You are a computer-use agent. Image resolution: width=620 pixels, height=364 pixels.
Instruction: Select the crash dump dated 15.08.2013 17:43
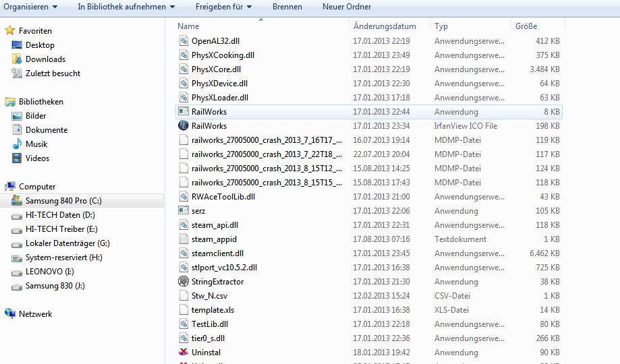click(x=267, y=182)
